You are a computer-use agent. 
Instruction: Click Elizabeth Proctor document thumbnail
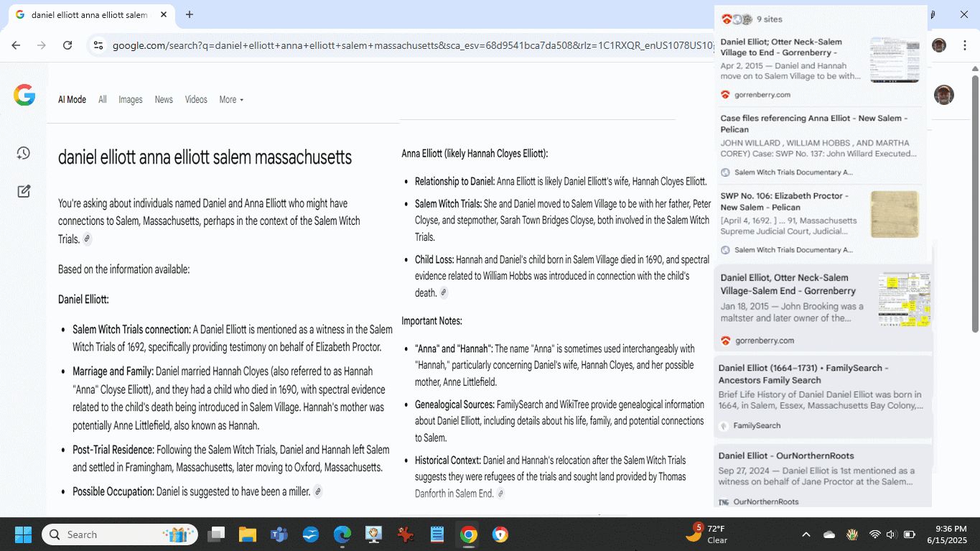(895, 214)
